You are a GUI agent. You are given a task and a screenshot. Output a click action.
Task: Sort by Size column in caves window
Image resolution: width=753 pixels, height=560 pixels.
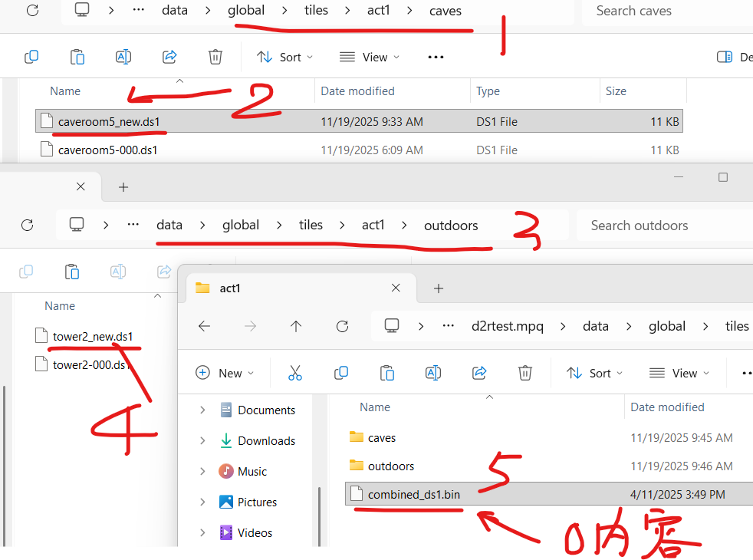616,91
